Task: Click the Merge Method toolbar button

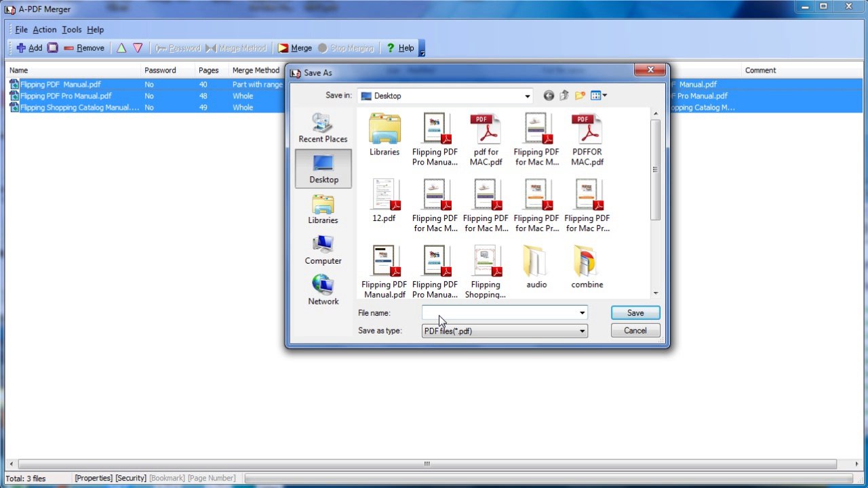Action: point(237,48)
